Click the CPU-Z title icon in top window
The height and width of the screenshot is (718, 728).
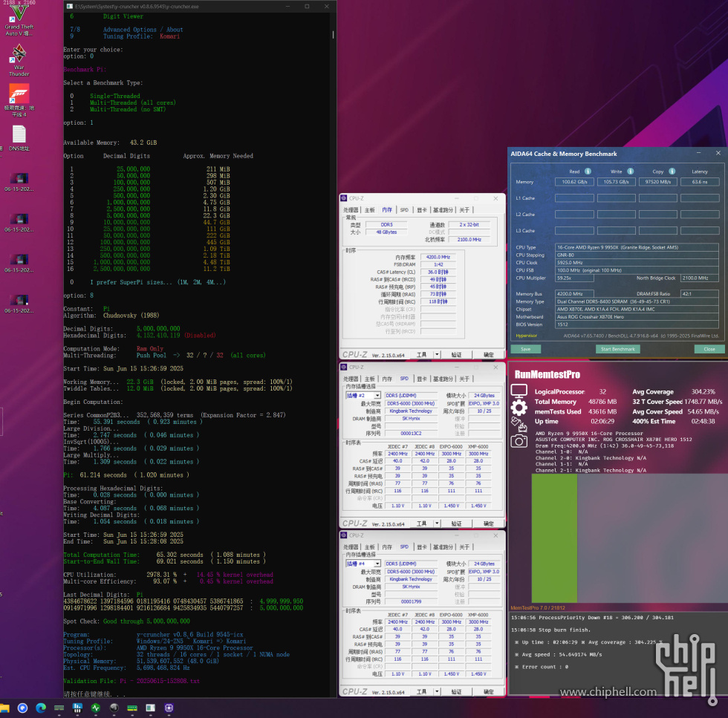[344, 198]
